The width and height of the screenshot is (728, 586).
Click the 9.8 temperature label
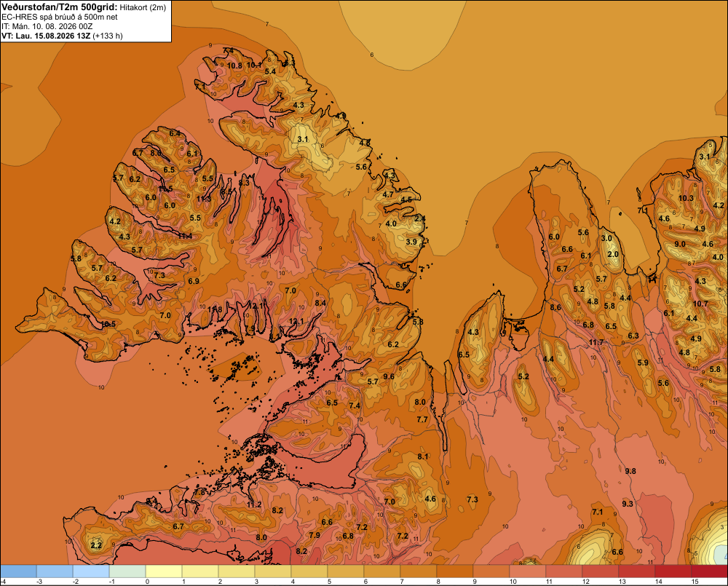[x=630, y=471]
